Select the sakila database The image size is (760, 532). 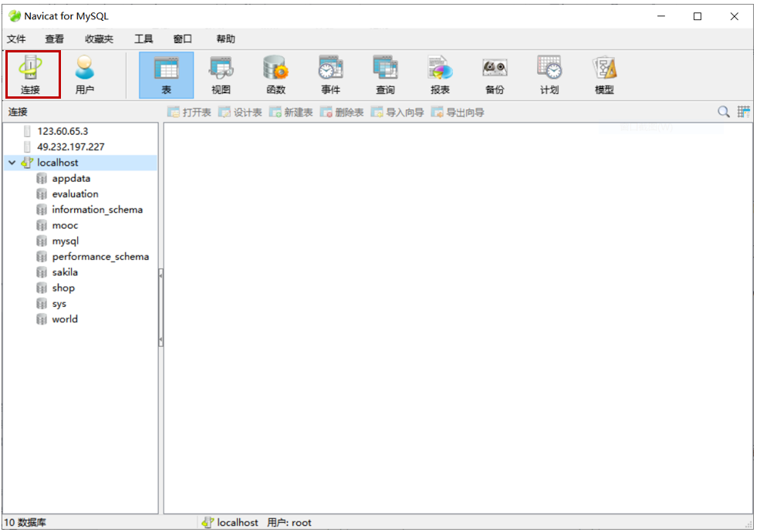[x=65, y=272]
